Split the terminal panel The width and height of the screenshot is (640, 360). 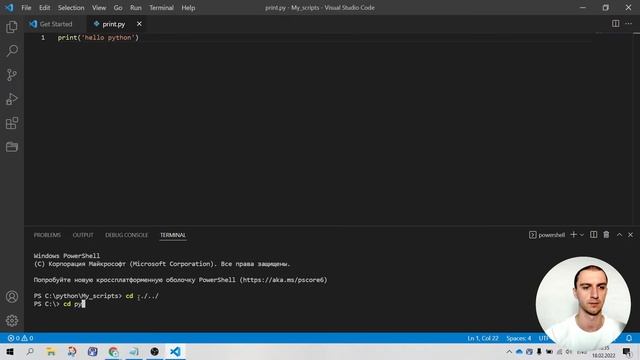[x=593, y=235]
